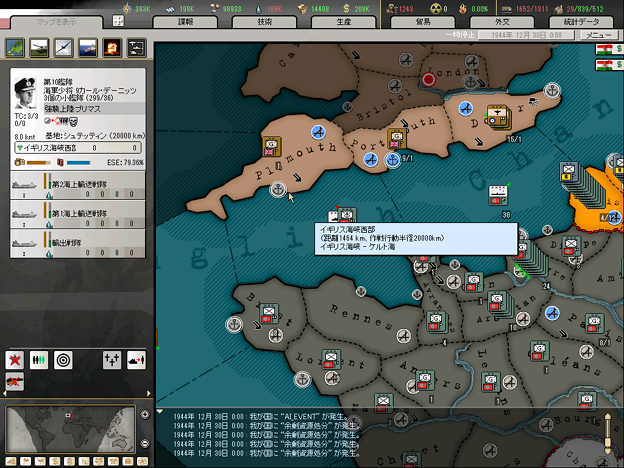624x468 pixels.
Task: Open the active combats (explosion) hotbutton
Action: tap(112, 48)
